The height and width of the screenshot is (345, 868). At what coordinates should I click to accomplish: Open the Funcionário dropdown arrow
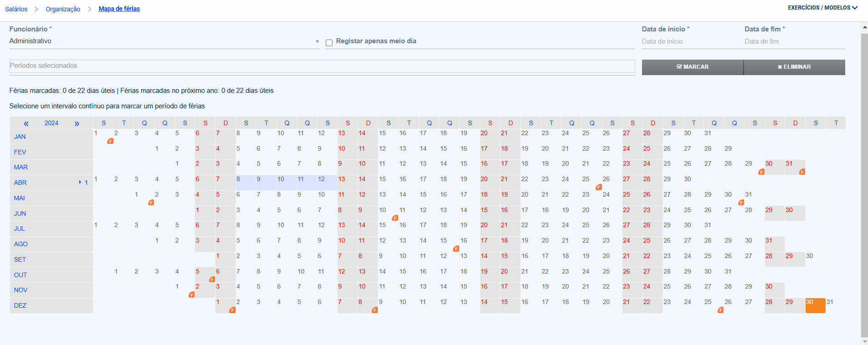point(317,41)
